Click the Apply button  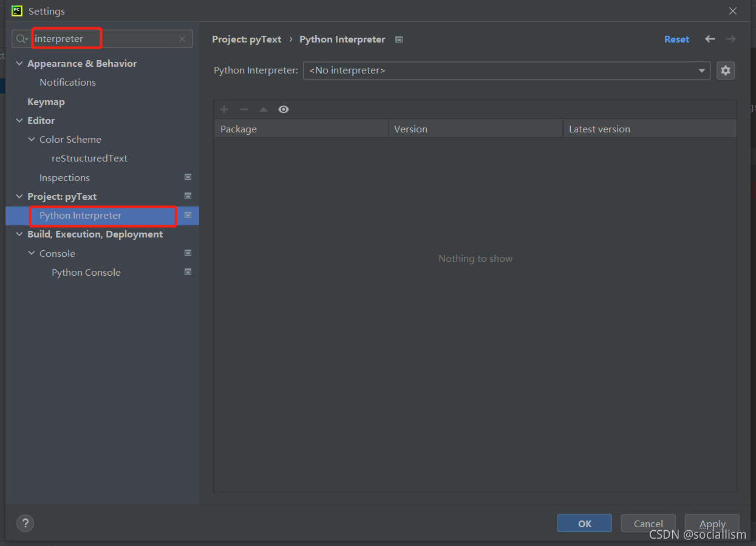pyautogui.click(x=712, y=524)
